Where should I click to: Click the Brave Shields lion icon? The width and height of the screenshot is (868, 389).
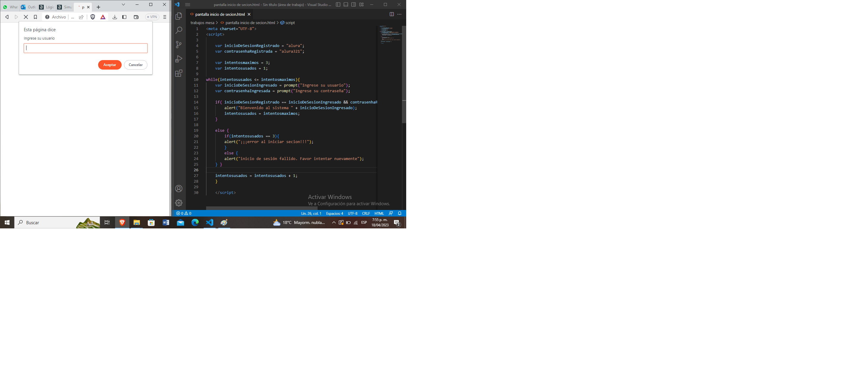click(x=93, y=17)
